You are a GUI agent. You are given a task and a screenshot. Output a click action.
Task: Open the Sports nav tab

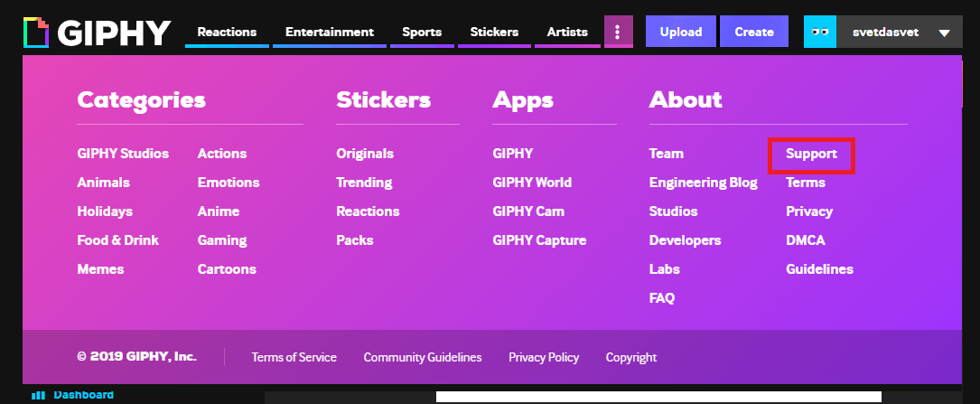pyautogui.click(x=422, y=32)
